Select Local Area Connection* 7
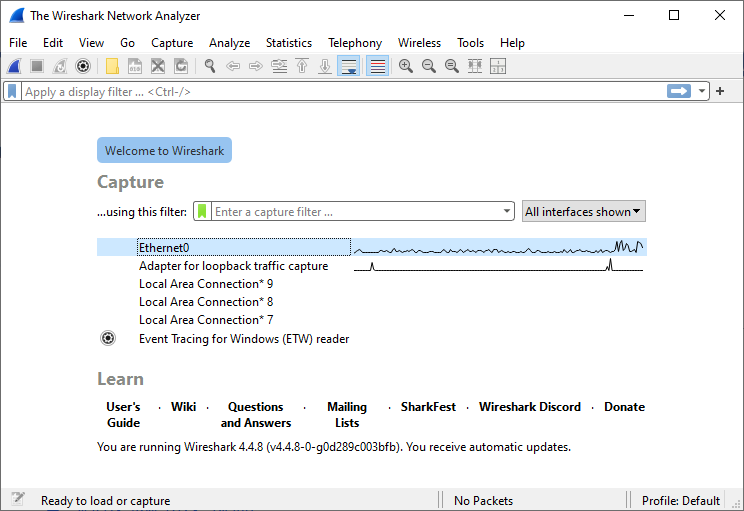 pyautogui.click(x=372, y=320)
